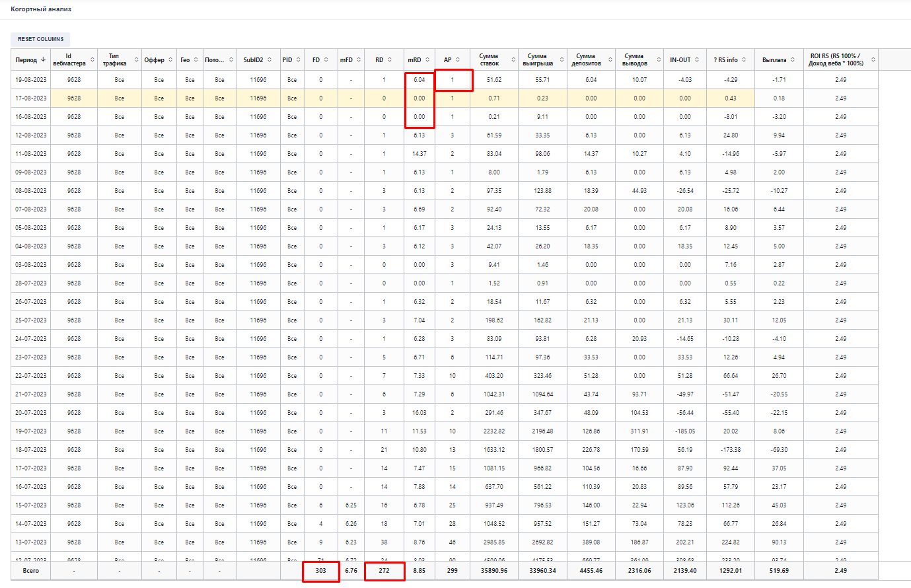Select the 16-08-2023 period cell
The width and height of the screenshot is (911, 588).
(31, 117)
